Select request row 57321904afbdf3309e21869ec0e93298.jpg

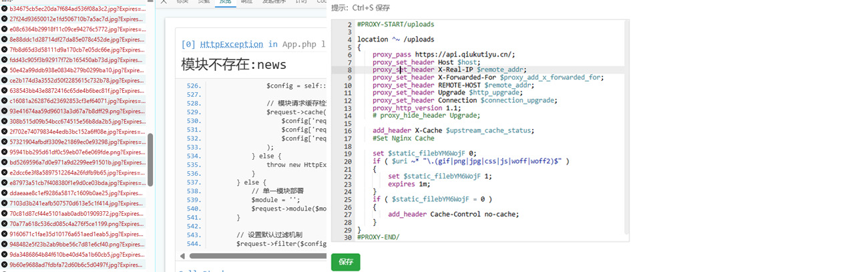tap(72, 142)
